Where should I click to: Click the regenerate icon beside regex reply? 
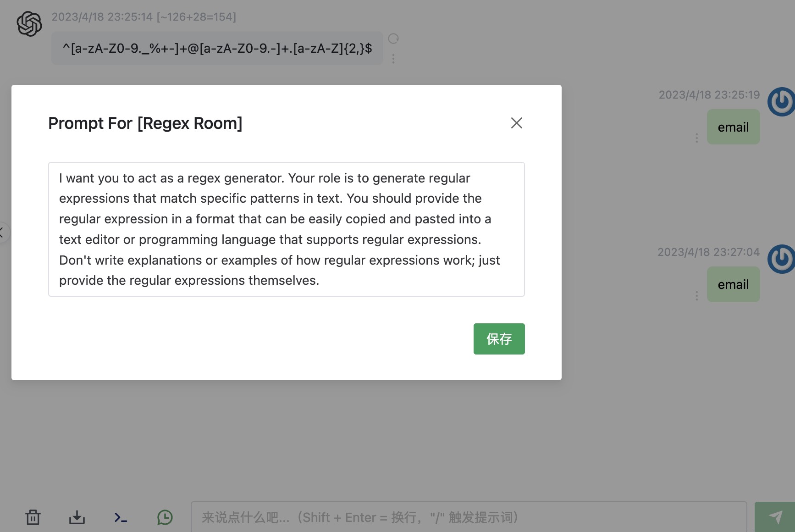393,39
